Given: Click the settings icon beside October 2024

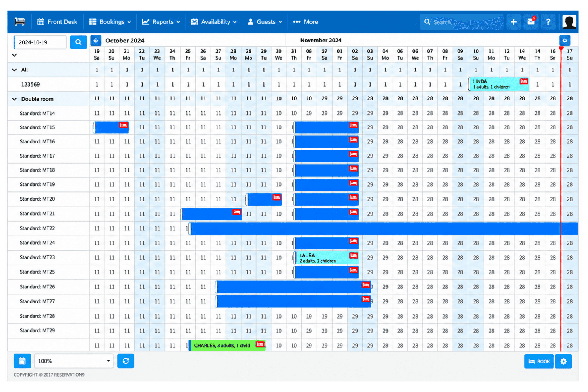Looking at the screenshot, I should click(96, 40).
